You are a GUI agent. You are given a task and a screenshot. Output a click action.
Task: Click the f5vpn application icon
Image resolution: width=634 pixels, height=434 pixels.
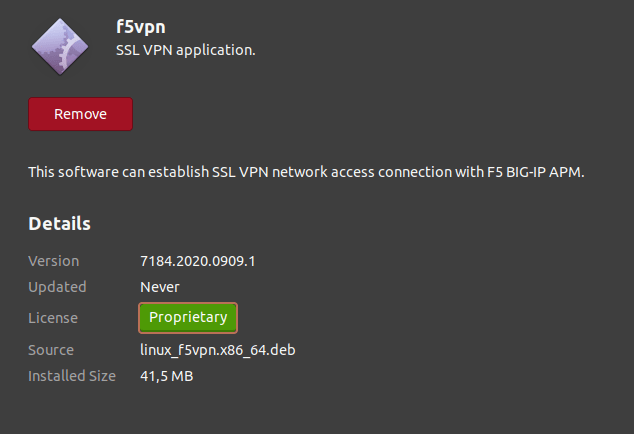point(60,47)
